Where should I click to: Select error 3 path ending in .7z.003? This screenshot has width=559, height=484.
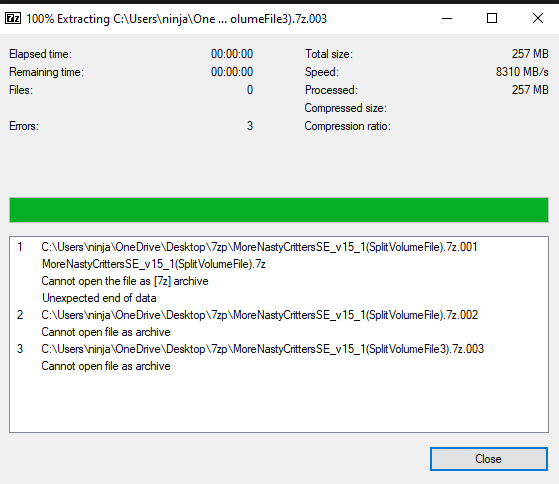click(262, 349)
